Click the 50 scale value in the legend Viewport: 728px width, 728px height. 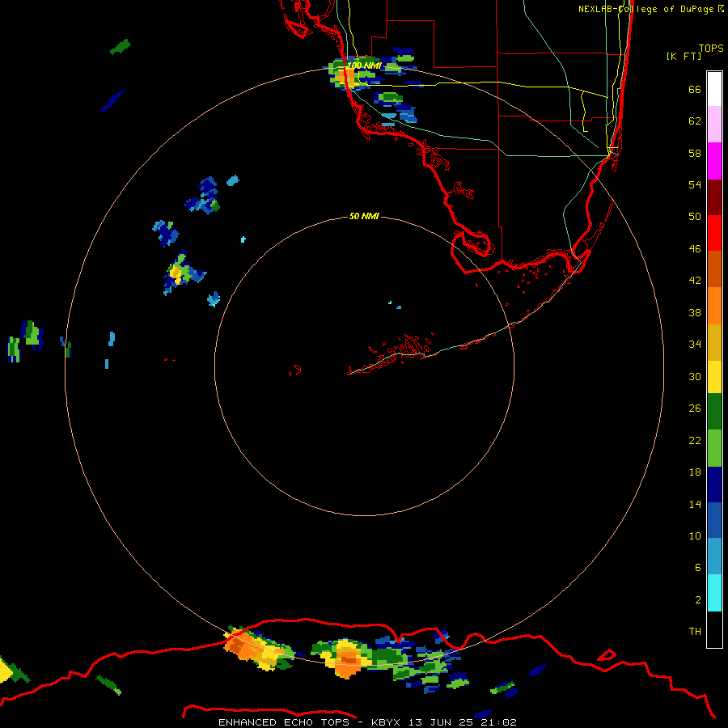695,217
